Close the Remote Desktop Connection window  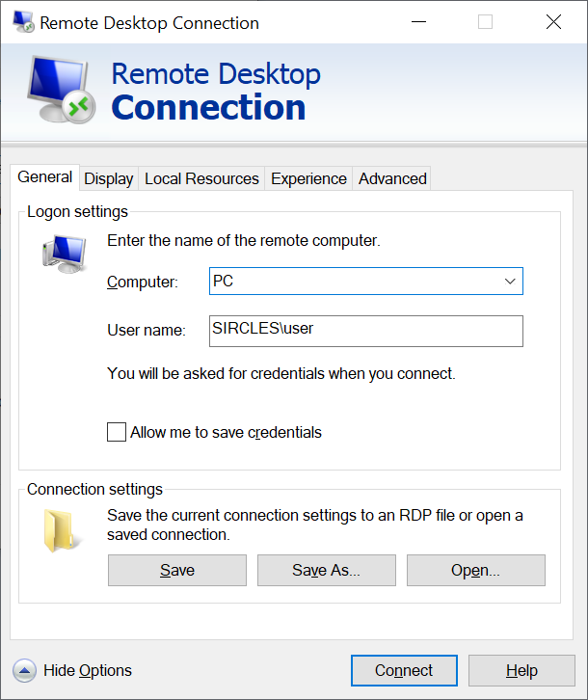pyautogui.click(x=553, y=22)
